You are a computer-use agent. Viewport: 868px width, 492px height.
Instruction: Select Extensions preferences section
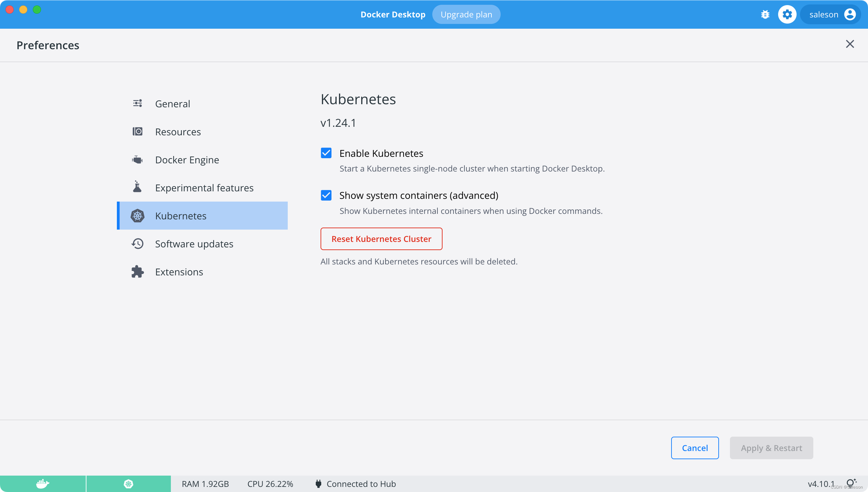coord(179,272)
